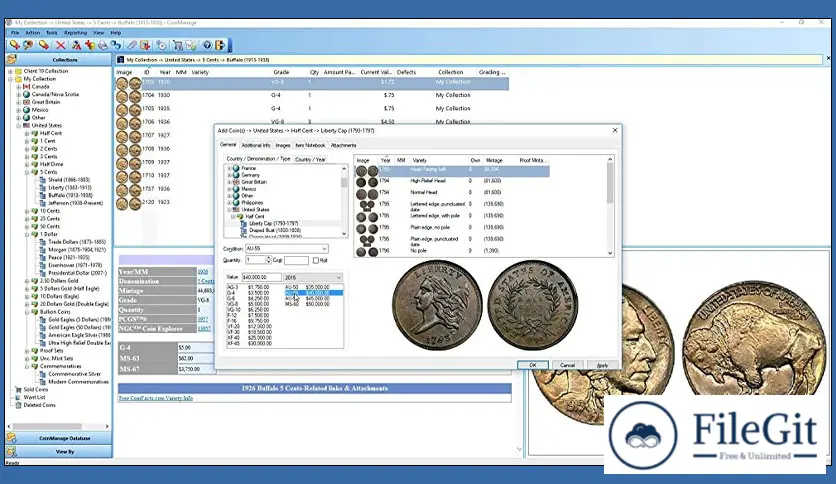The width and height of the screenshot is (836, 484).
Task: Select Buffalo (1913-1938) in the tree
Action: coord(70,196)
